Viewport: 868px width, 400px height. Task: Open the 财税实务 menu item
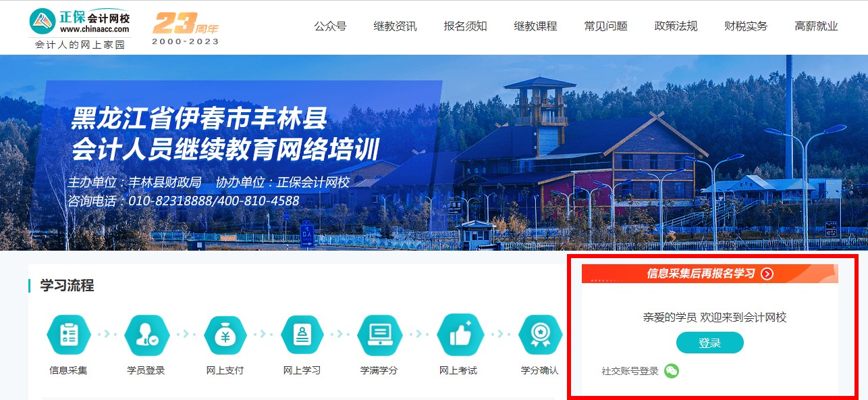[746, 26]
